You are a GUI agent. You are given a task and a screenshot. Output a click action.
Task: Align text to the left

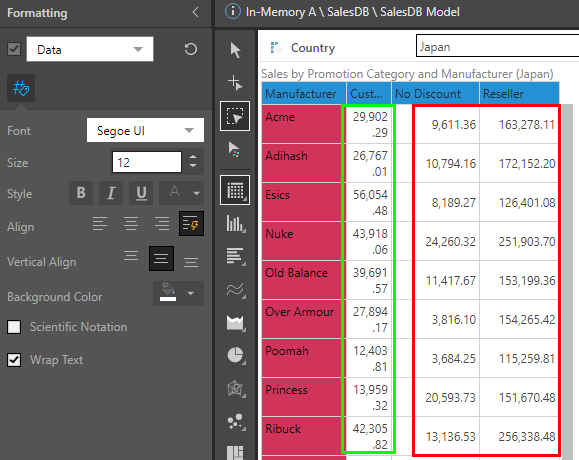(x=100, y=224)
